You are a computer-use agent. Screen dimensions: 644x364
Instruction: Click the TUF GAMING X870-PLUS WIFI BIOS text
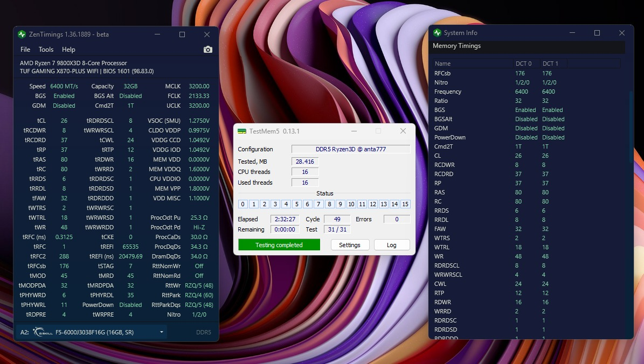click(x=87, y=72)
